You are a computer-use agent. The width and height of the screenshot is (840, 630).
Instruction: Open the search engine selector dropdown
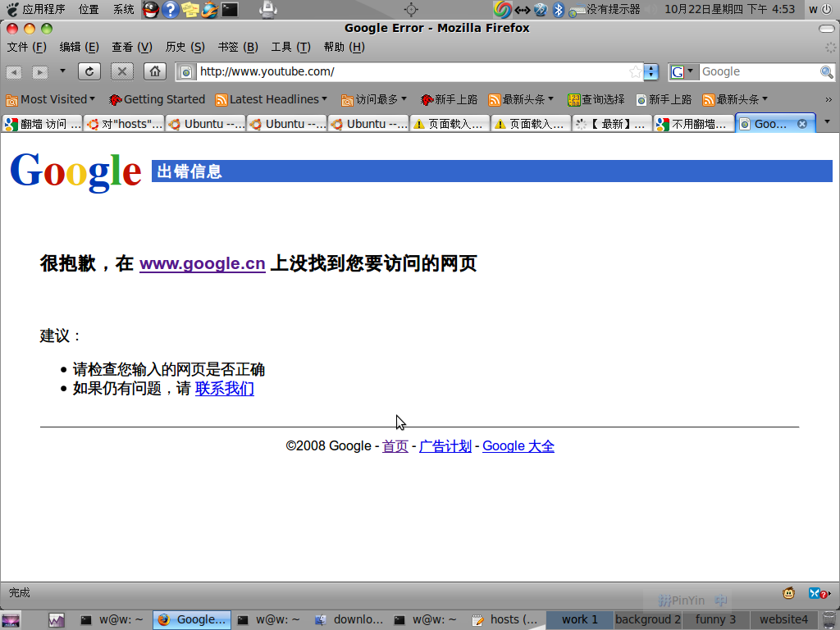tap(683, 72)
